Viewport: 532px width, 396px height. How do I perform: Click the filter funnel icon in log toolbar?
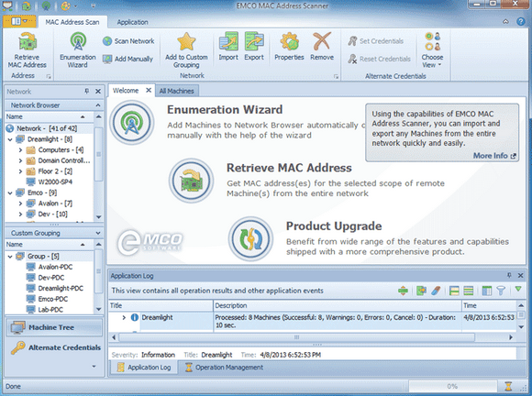[501, 291]
